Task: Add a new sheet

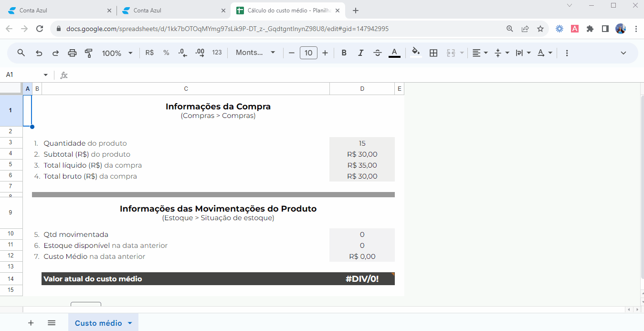Action: tap(31, 323)
